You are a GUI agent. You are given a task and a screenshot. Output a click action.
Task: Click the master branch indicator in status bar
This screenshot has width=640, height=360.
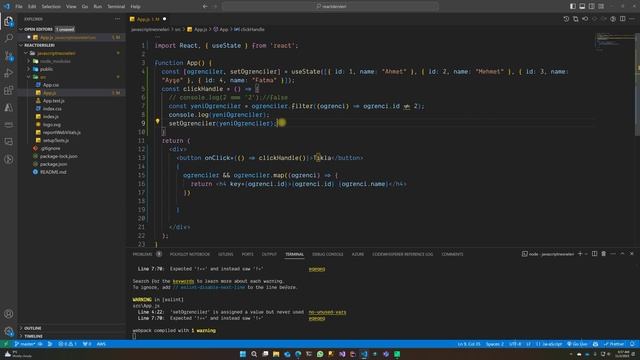tap(25, 344)
